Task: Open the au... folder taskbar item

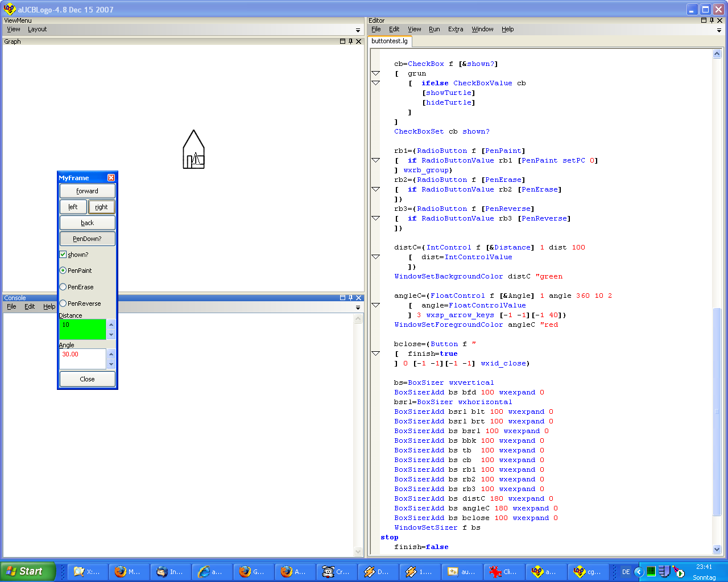Action: coord(461,572)
